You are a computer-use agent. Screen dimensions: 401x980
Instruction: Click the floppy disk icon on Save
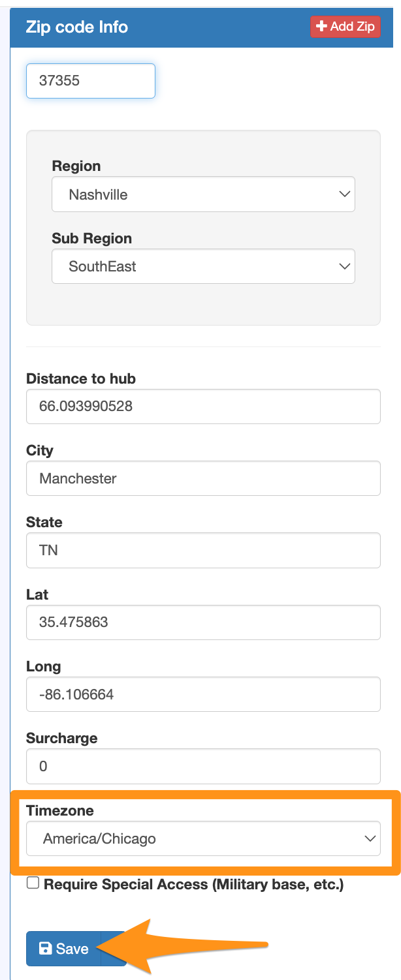point(46,949)
